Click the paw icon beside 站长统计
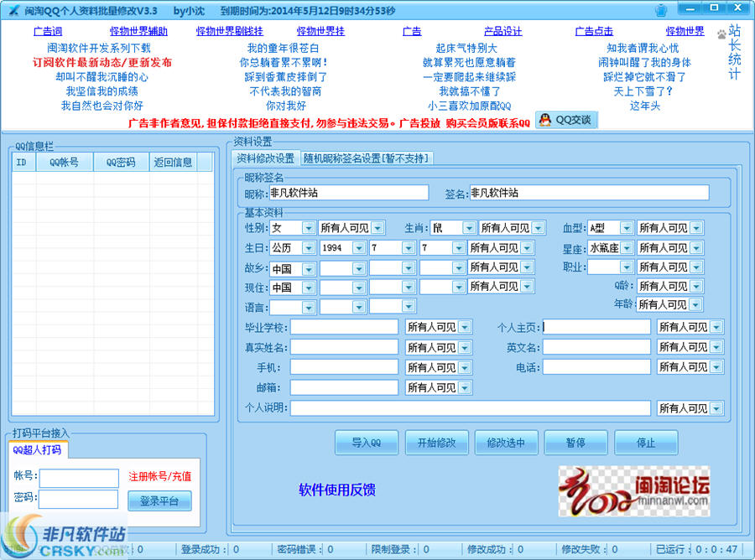 (x=721, y=34)
